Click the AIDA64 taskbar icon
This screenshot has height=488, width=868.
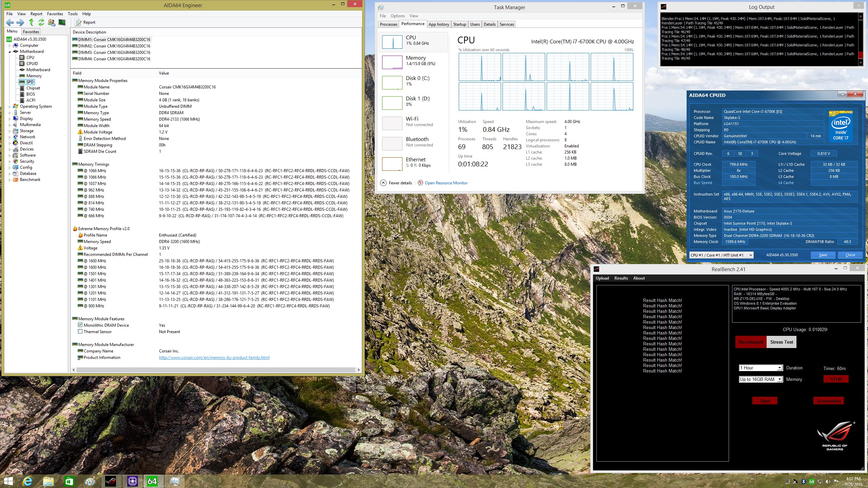click(153, 481)
